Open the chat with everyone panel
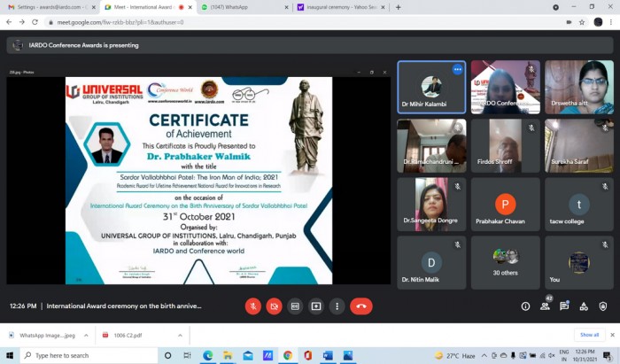The width and height of the screenshot is (620, 364). pos(564,306)
